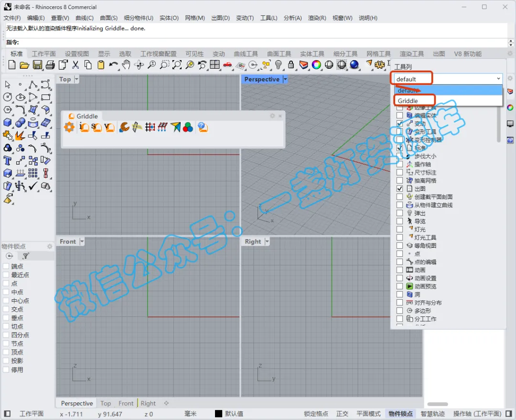Click the light bulb hide icon

point(279,65)
